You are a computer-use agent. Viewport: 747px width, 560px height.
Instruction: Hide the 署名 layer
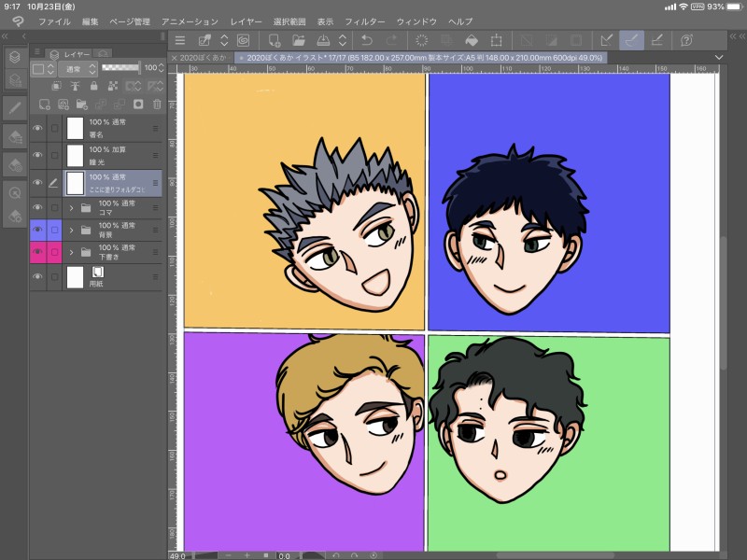tap(37, 128)
